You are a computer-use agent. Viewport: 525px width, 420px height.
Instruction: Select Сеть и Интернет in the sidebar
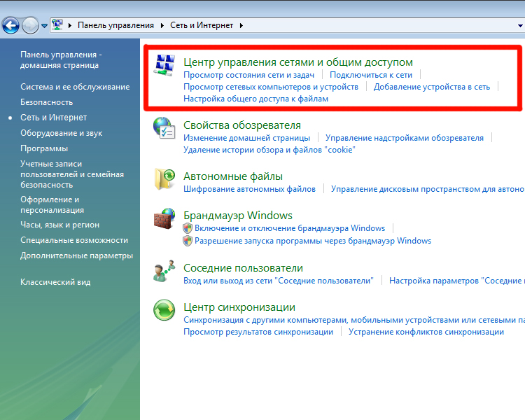(x=54, y=118)
